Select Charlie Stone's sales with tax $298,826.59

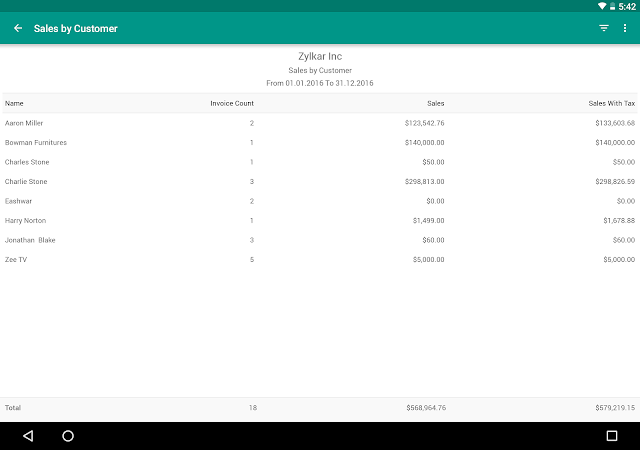[615, 181]
